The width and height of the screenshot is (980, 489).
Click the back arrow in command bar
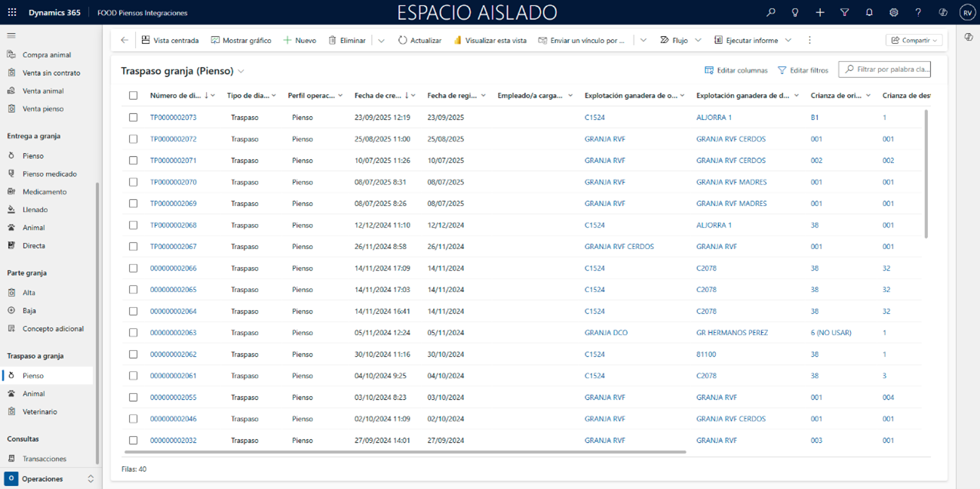point(124,40)
